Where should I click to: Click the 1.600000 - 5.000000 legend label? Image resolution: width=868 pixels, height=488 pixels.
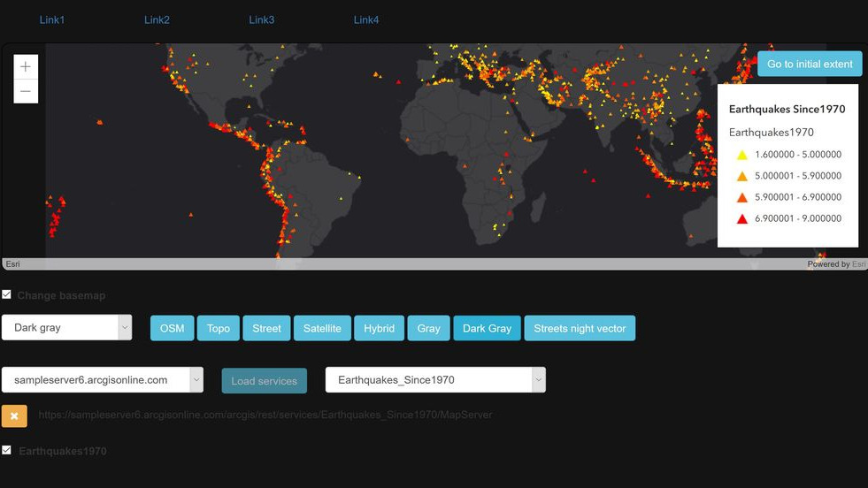click(798, 155)
